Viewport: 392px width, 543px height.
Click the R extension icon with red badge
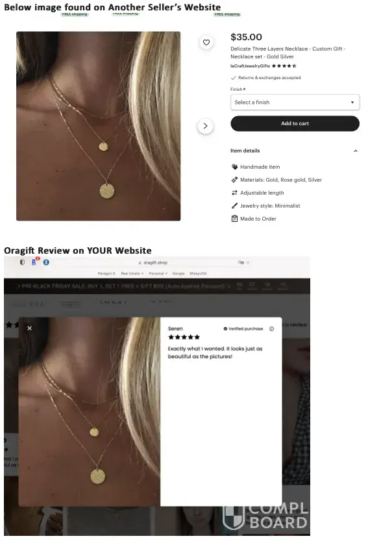click(x=34, y=262)
